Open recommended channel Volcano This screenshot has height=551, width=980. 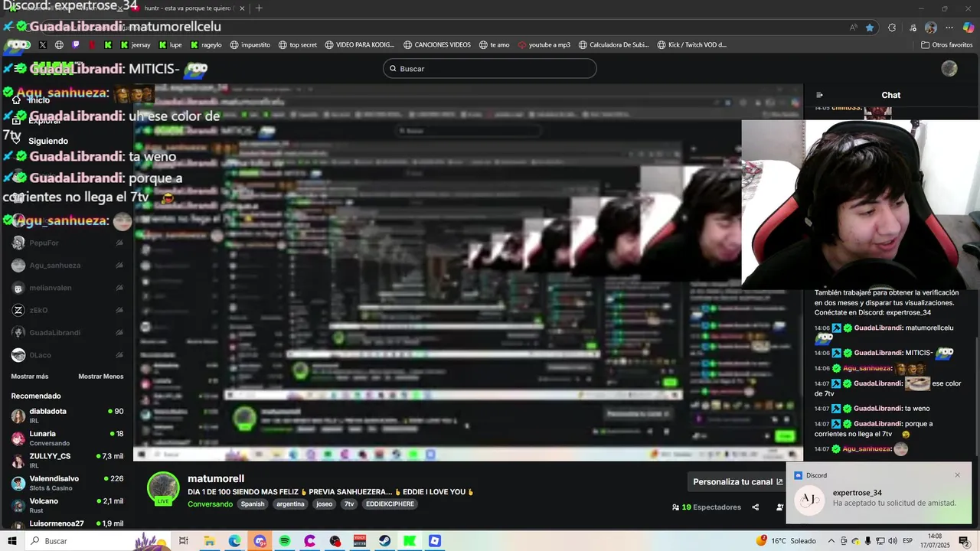[67, 505]
